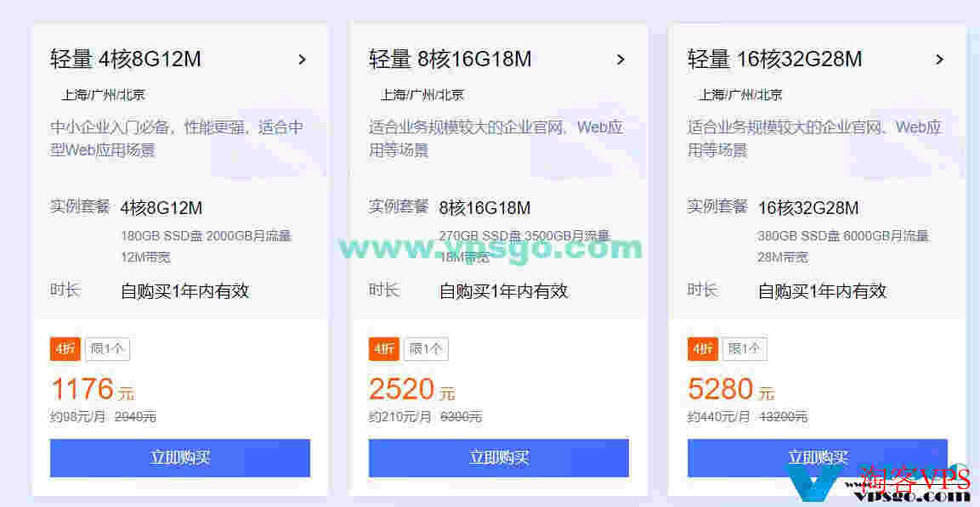Click 立即购买 under the 2520元 plan
This screenshot has height=507, width=980.
pos(499,458)
